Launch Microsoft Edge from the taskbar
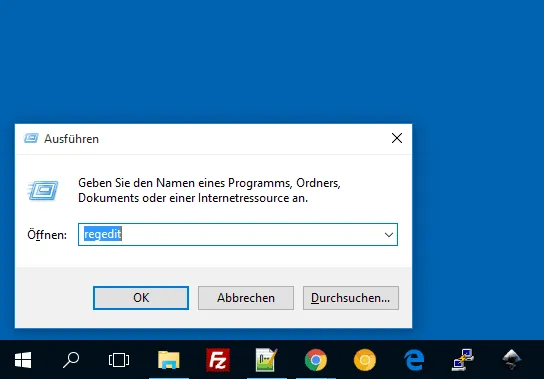544x379 pixels. coord(414,360)
